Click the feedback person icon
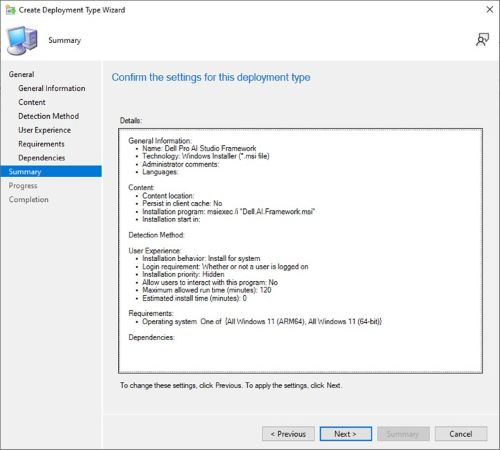The width and height of the screenshot is (500, 450). [x=482, y=40]
